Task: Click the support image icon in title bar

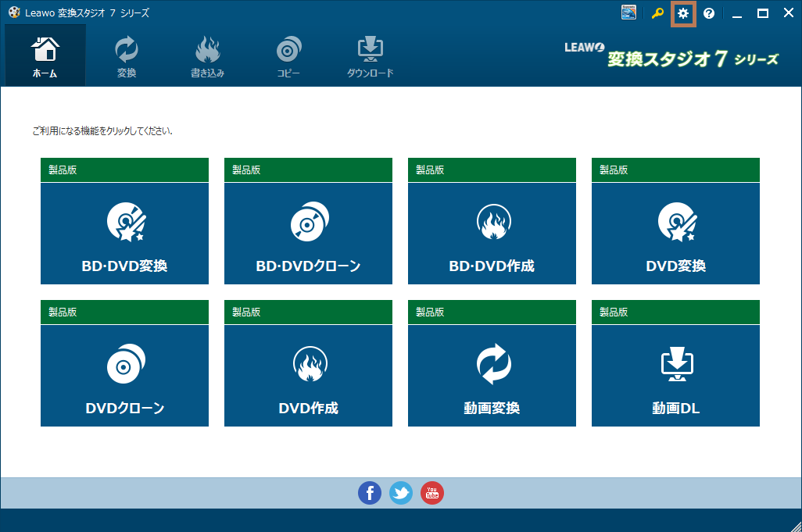Action: [x=629, y=12]
